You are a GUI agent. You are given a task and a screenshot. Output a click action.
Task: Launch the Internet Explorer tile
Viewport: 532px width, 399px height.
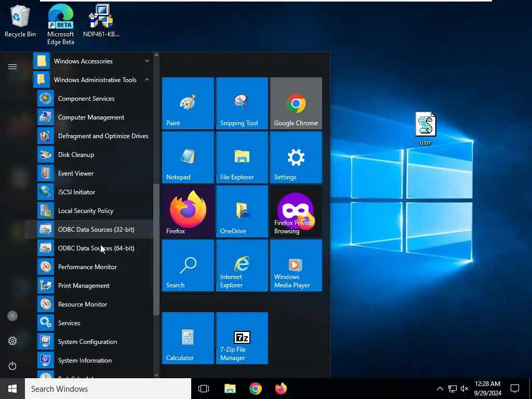pyautogui.click(x=242, y=265)
